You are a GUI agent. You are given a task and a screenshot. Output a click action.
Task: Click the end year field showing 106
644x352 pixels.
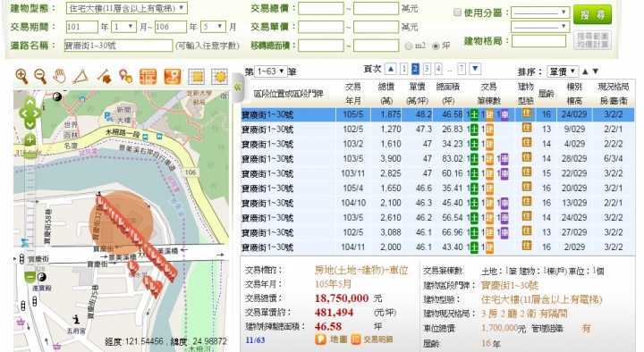(x=171, y=27)
